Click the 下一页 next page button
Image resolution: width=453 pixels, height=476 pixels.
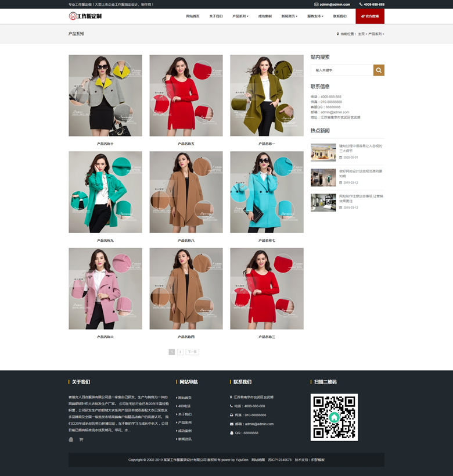click(x=192, y=352)
